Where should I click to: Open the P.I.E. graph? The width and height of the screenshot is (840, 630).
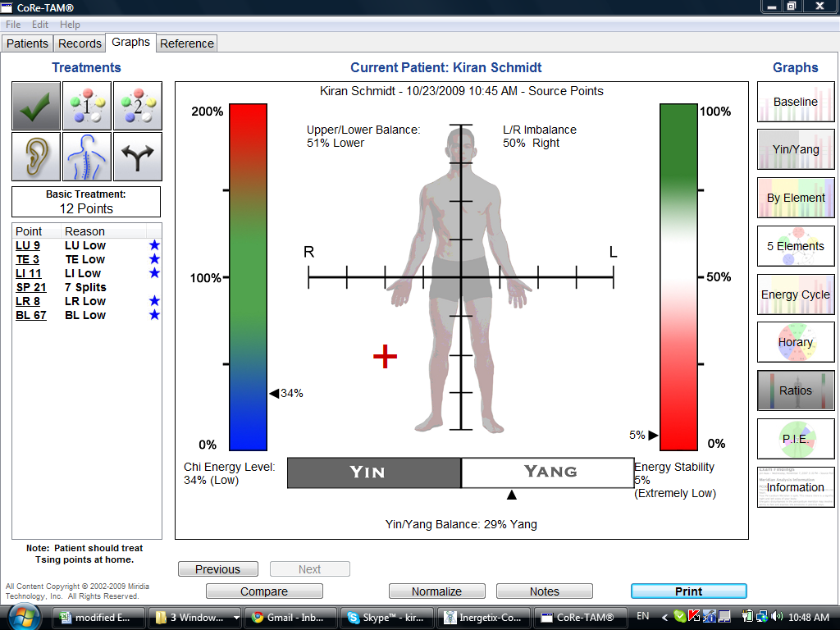click(x=796, y=439)
